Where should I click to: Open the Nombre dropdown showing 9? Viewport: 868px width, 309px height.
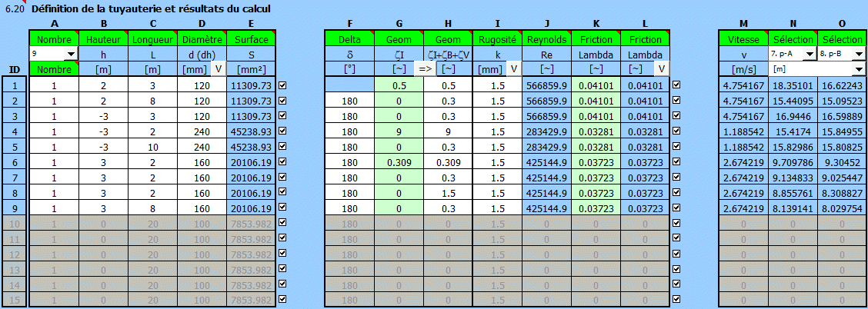[71, 54]
